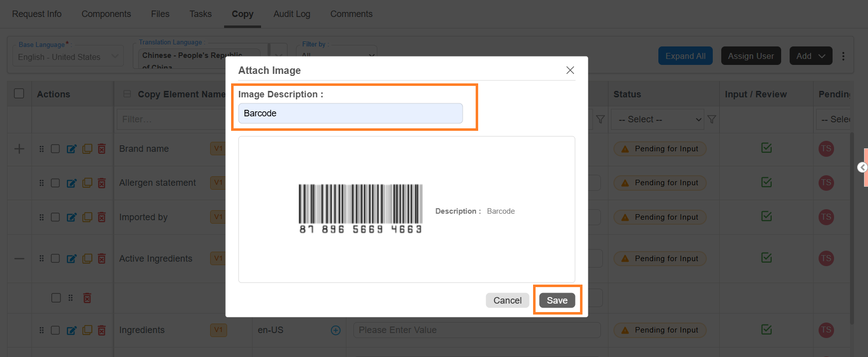Close the Attach Image dialog
868x357 pixels.
[x=570, y=70]
